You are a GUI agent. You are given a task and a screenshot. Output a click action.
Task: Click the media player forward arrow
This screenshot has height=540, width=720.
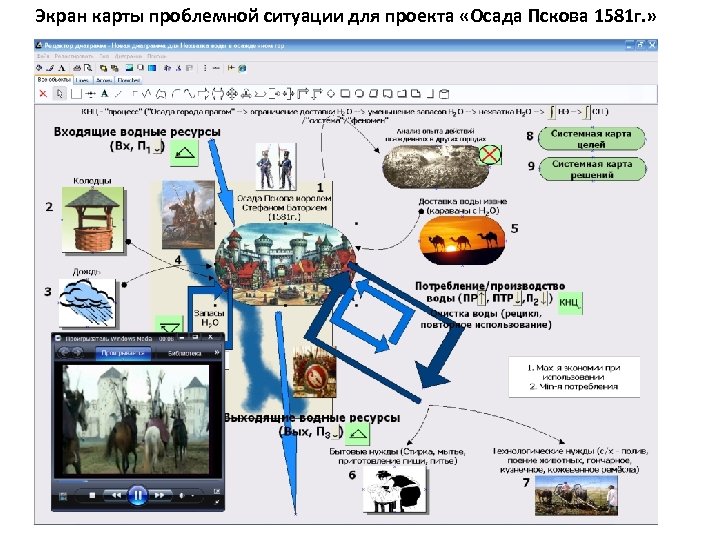pyautogui.click(x=77, y=352)
